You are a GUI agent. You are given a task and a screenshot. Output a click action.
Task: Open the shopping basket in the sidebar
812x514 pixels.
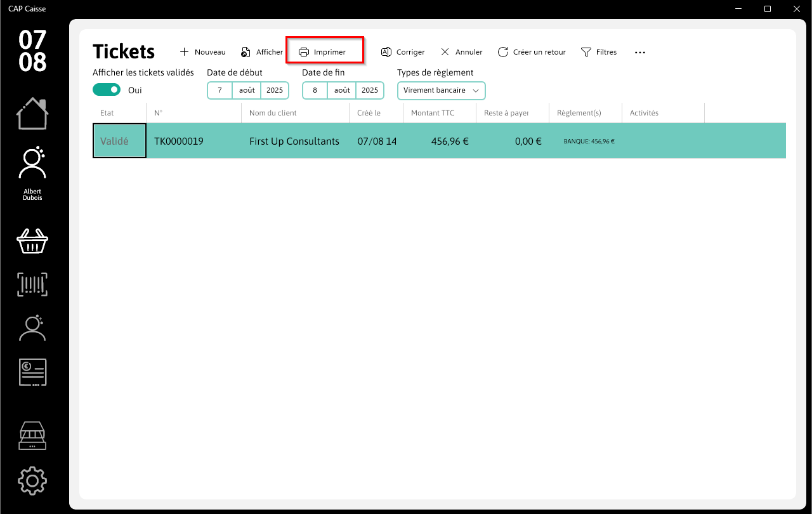(x=32, y=241)
